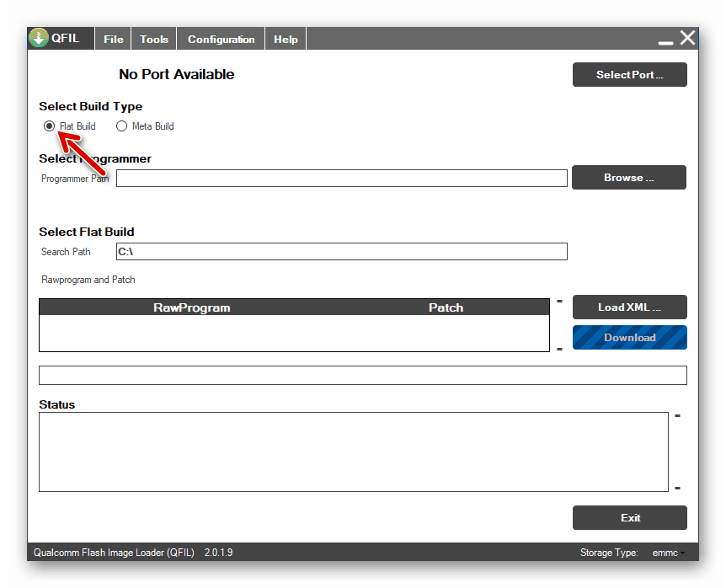Screen dimensions: 726x588
Task: Click the bottom minus icon beside RawProgram list
Action: (560, 349)
